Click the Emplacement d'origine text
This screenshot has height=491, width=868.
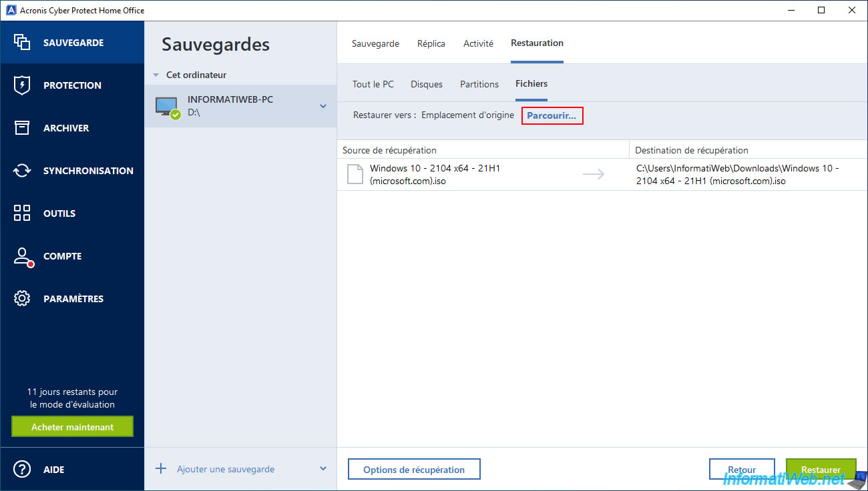pos(467,115)
